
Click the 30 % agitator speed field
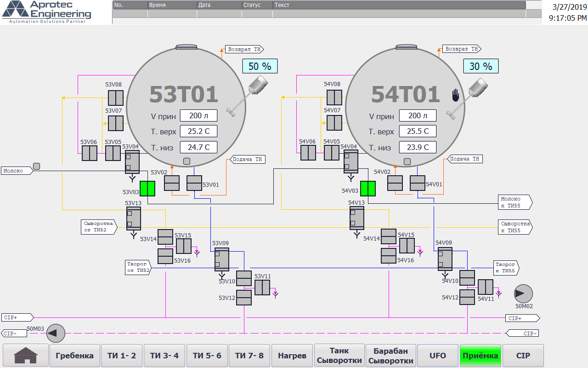(x=481, y=66)
